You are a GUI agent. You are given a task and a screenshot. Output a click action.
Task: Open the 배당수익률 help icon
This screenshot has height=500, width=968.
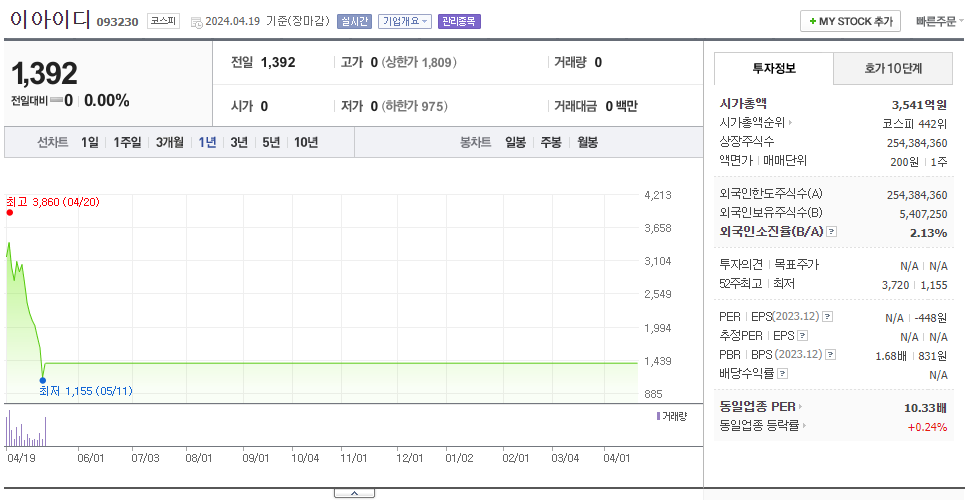point(782,373)
